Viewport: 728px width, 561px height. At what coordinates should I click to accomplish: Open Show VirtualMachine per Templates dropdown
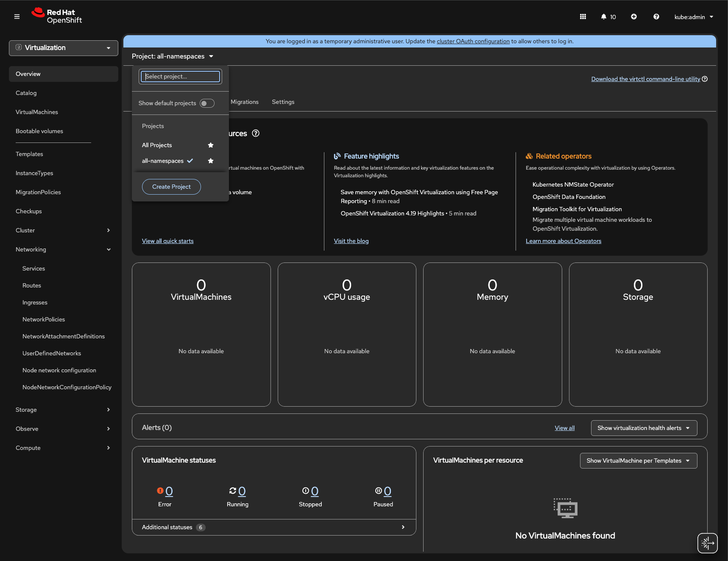(638, 461)
